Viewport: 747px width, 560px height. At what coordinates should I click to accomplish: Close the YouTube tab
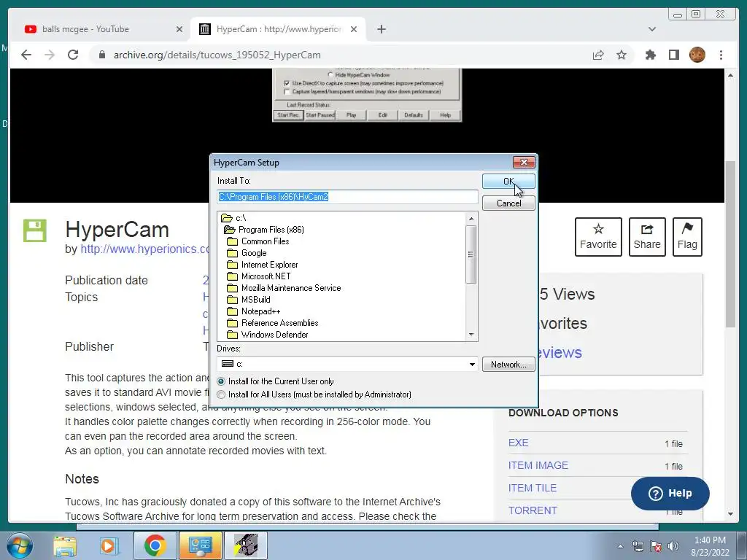click(x=179, y=29)
